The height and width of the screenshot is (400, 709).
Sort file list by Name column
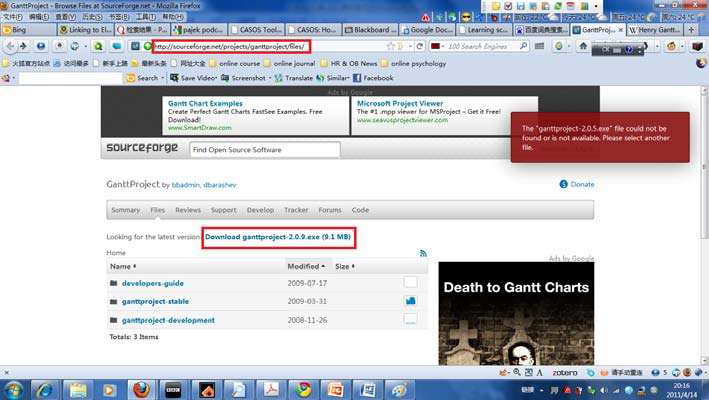[121, 267]
